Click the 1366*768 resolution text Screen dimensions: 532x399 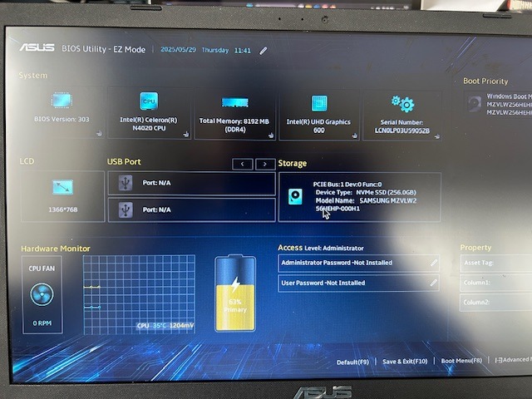(x=63, y=209)
